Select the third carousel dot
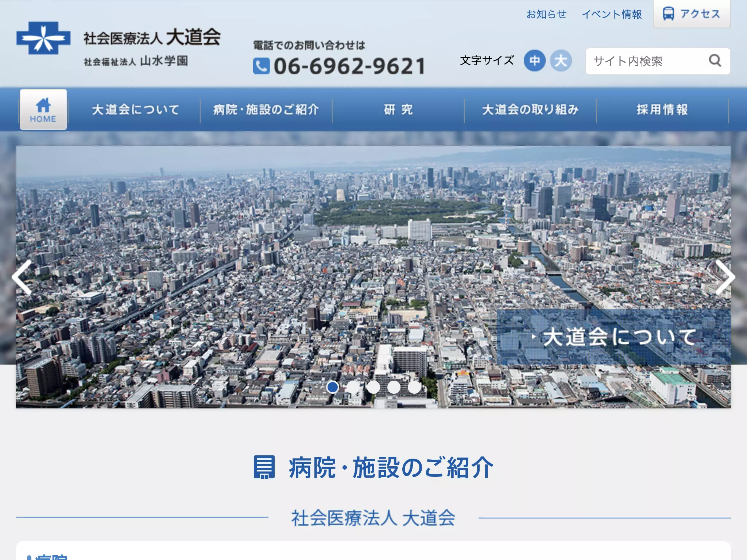Image resolution: width=747 pixels, height=560 pixels. pos(373,387)
